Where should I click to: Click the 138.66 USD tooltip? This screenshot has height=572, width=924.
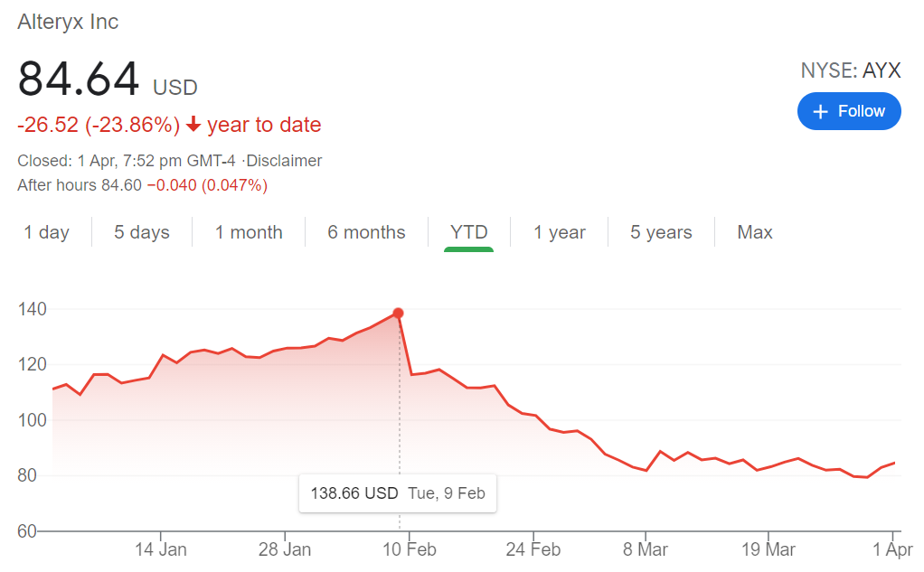pyautogui.click(x=398, y=493)
